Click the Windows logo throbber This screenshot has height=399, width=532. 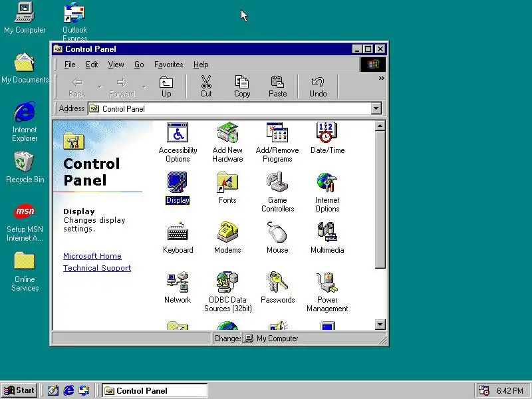point(372,65)
